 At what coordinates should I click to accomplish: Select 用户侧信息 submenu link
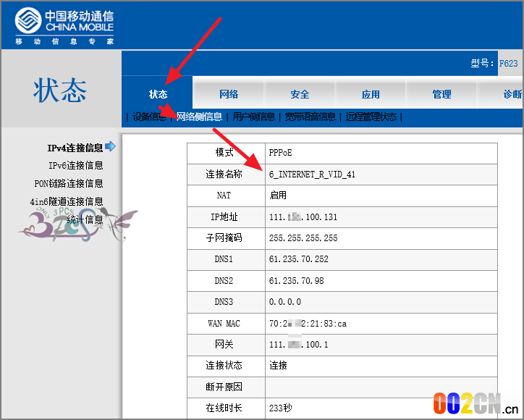click(253, 117)
